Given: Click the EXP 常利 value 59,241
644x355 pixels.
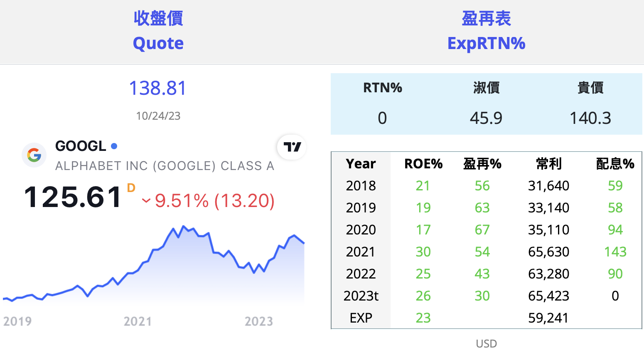Looking at the screenshot, I should click(548, 318).
